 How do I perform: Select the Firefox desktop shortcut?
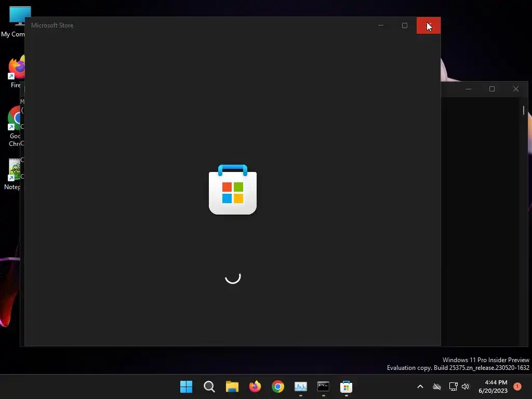(15, 72)
